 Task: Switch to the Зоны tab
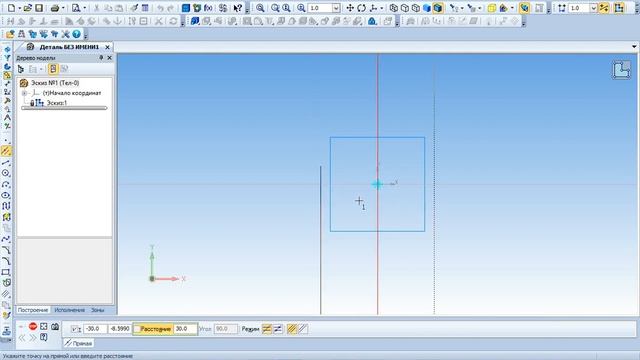(97, 310)
